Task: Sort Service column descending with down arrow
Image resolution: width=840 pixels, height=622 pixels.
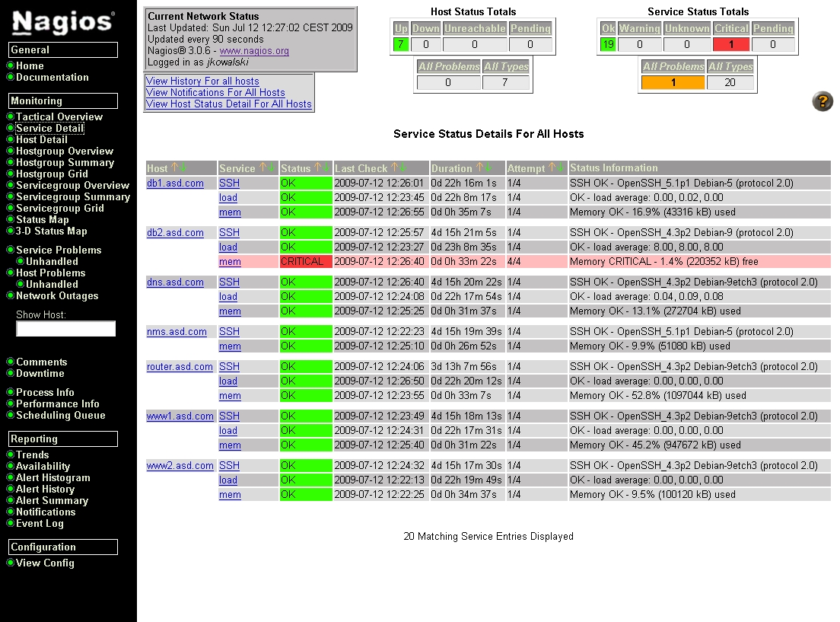Action: [x=271, y=167]
